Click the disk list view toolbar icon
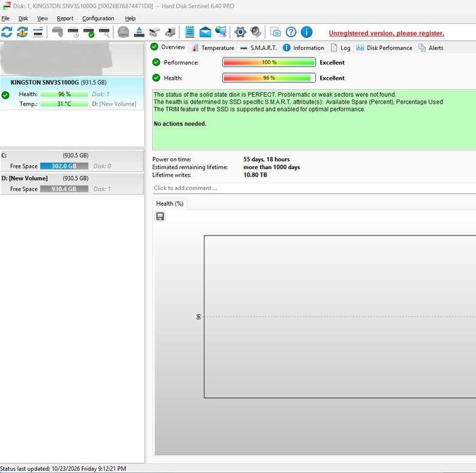The height and width of the screenshot is (473, 476). [38, 32]
